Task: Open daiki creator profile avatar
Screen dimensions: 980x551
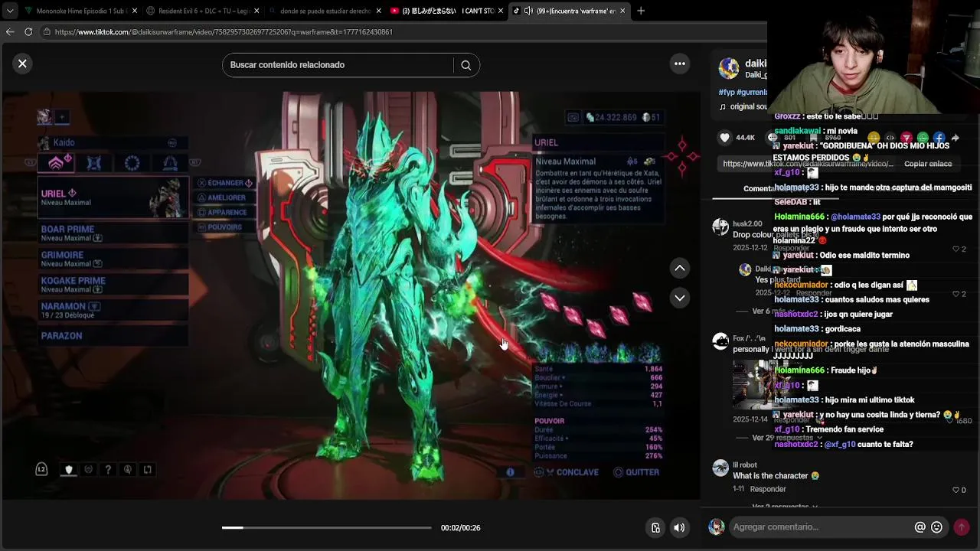Action: click(728, 68)
